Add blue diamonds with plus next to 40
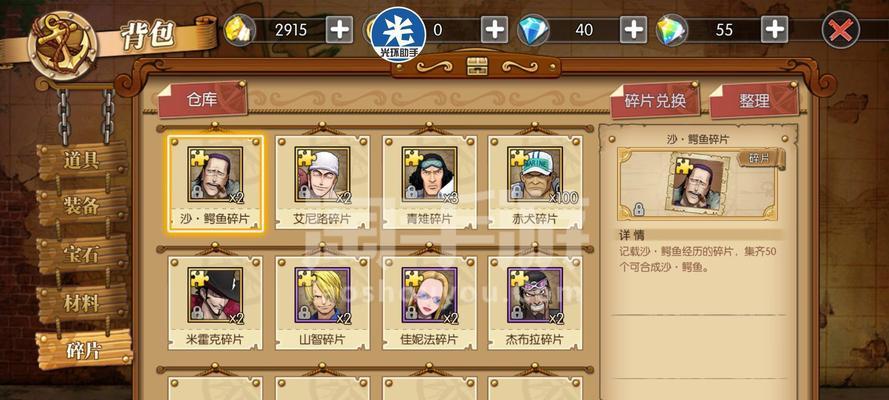This screenshot has width=889, height=400. [x=633, y=29]
